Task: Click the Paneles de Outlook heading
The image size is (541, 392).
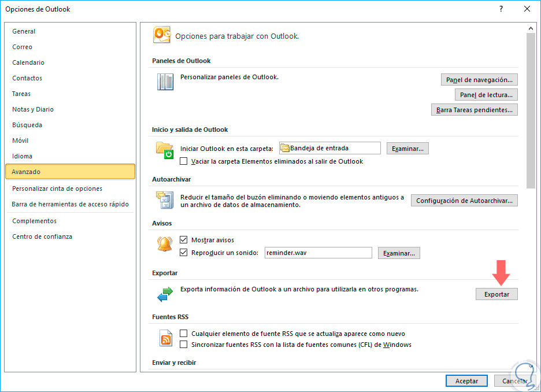Action: (x=181, y=61)
